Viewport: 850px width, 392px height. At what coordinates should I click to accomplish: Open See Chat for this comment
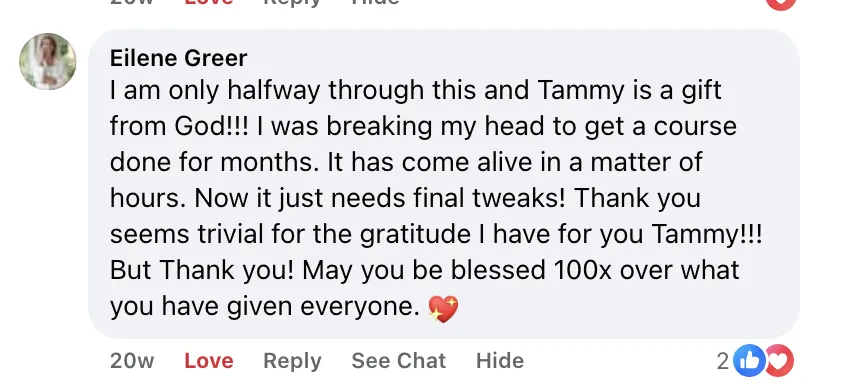pos(398,361)
